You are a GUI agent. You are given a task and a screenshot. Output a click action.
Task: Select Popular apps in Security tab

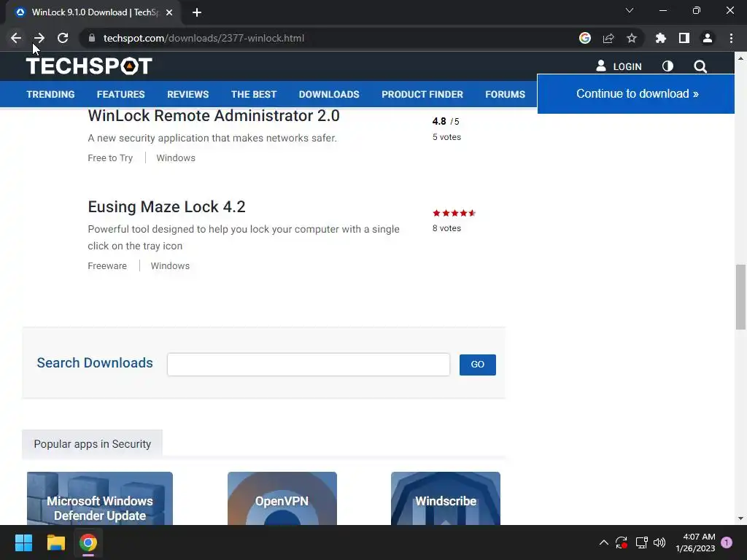[93, 444]
